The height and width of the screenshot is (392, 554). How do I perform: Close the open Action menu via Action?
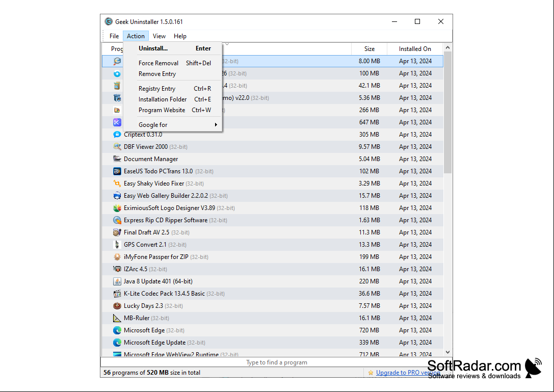coord(136,36)
